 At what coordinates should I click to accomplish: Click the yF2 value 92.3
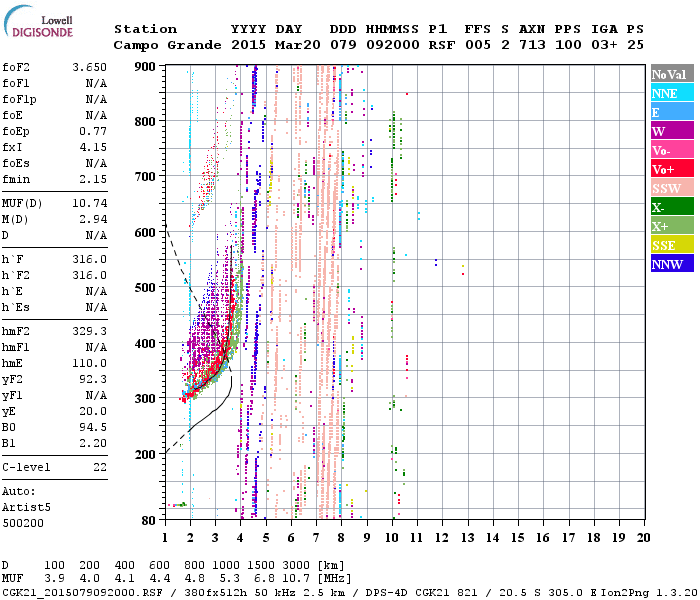click(x=93, y=379)
